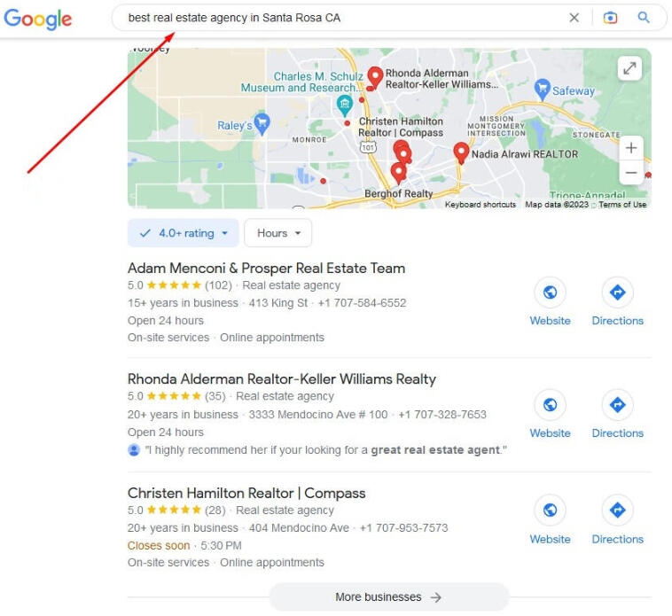Click inside the Google search box
Image resolution: width=672 pixels, height=616 pixels.
coord(343,18)
